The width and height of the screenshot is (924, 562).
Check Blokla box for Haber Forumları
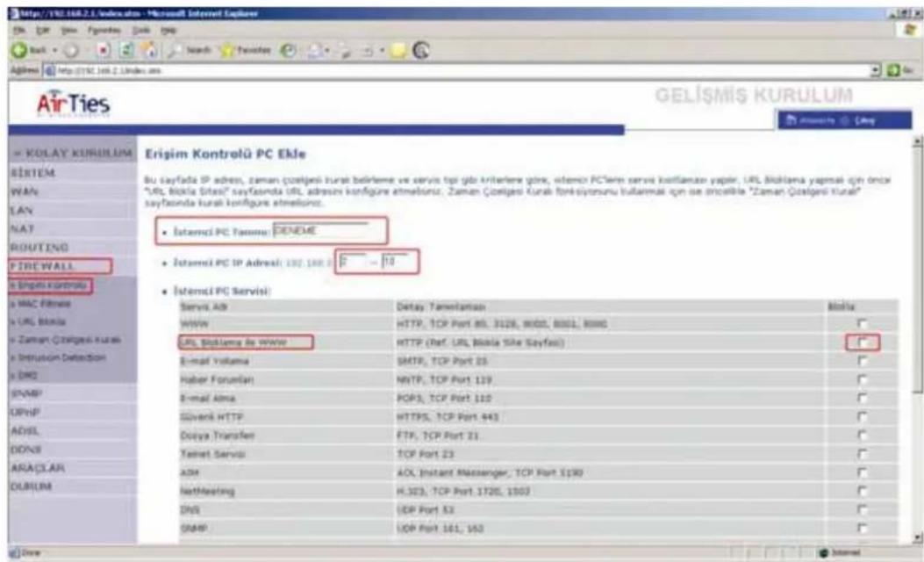(862, 379)
